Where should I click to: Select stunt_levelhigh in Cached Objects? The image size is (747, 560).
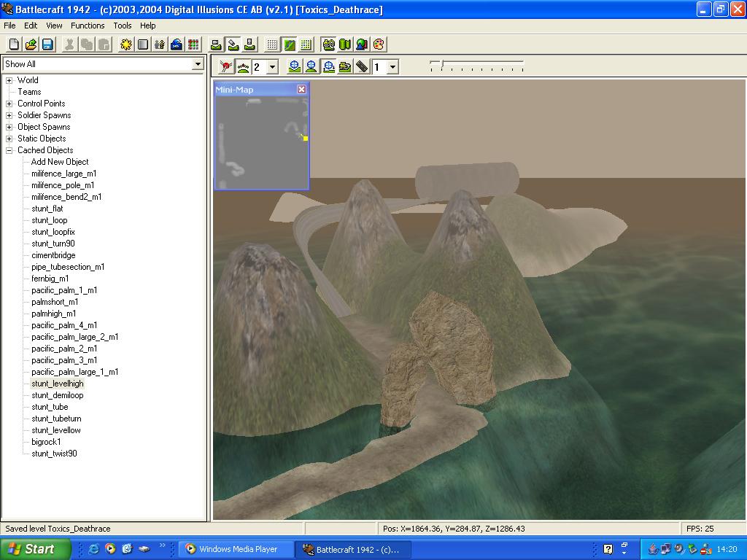(x=58, y=384)
